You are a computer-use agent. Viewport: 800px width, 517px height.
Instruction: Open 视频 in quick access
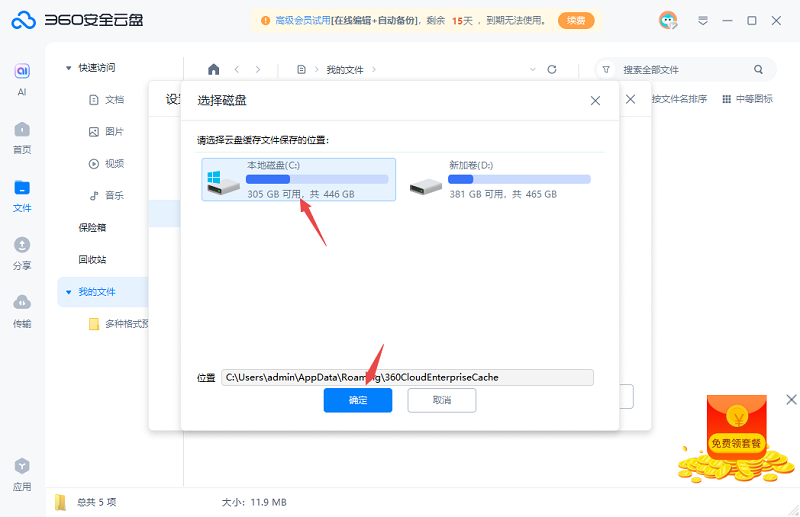(107, 164)
